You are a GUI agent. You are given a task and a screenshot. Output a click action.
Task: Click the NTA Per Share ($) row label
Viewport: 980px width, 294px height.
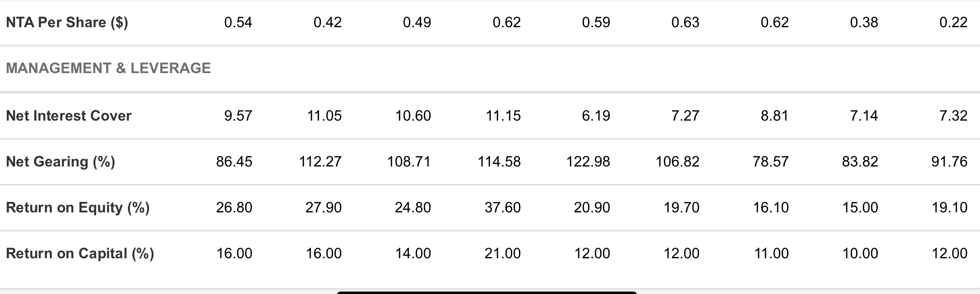coord(67,22)
